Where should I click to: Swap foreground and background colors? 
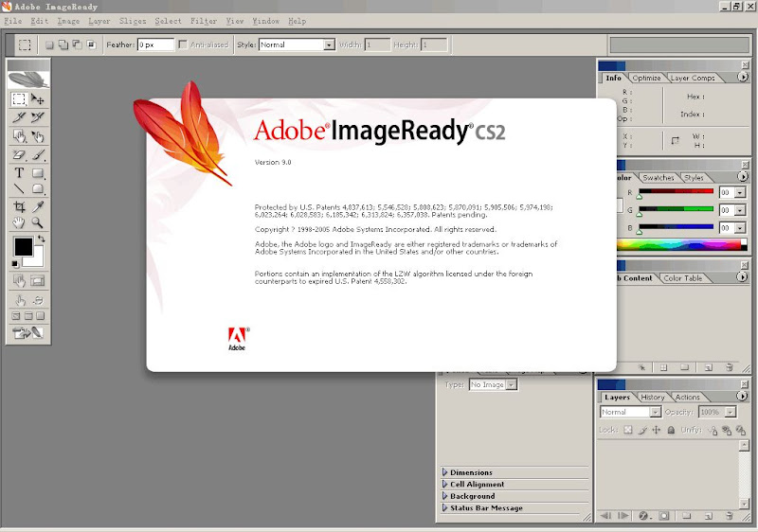tap(41, 239)
